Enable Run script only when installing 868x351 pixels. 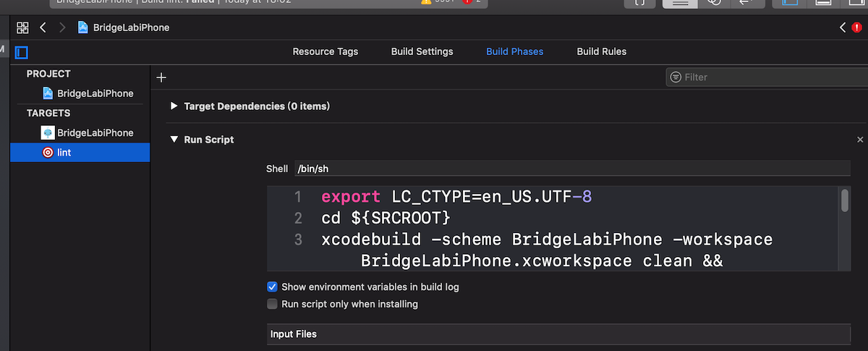(273, 305)
